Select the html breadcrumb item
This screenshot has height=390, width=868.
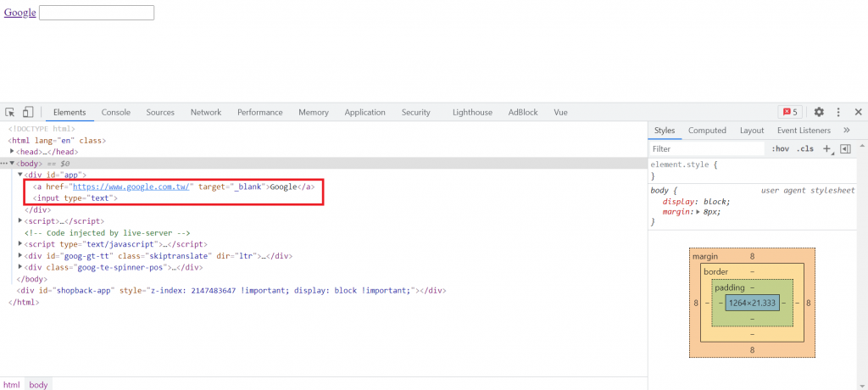click(12, 384)
